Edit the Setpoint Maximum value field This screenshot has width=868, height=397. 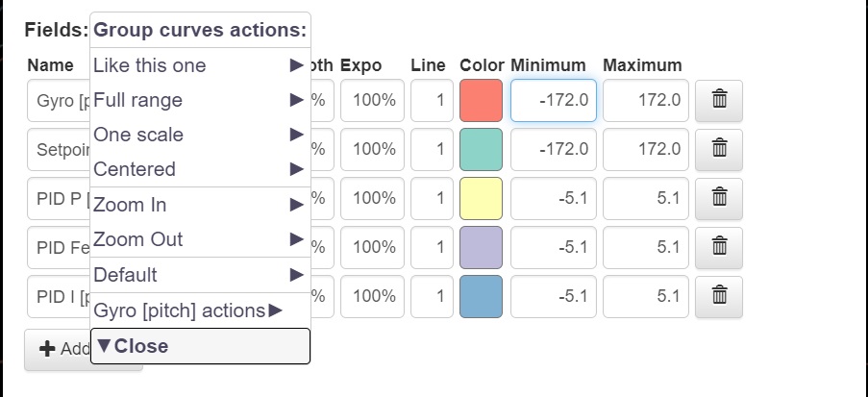coord(645,149)
